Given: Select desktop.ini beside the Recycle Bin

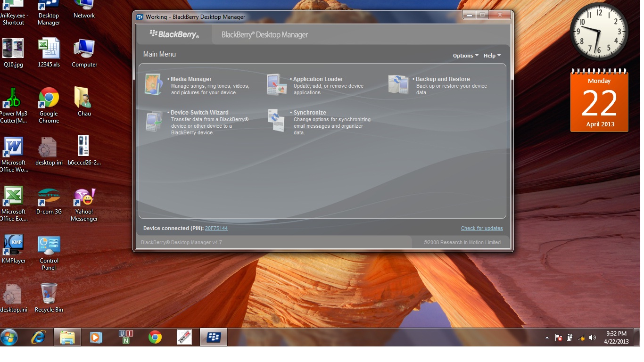Looking at the screenshot, I should pos(13,298).
